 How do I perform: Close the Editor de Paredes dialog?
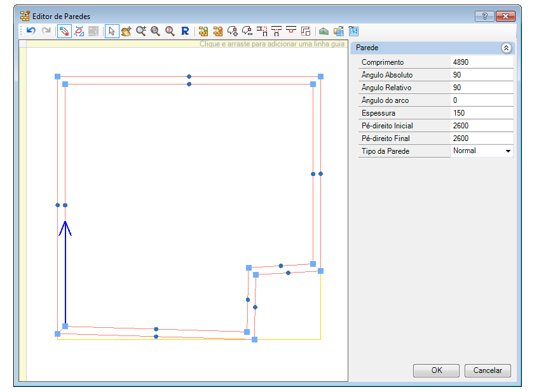[x=505, y=16]
